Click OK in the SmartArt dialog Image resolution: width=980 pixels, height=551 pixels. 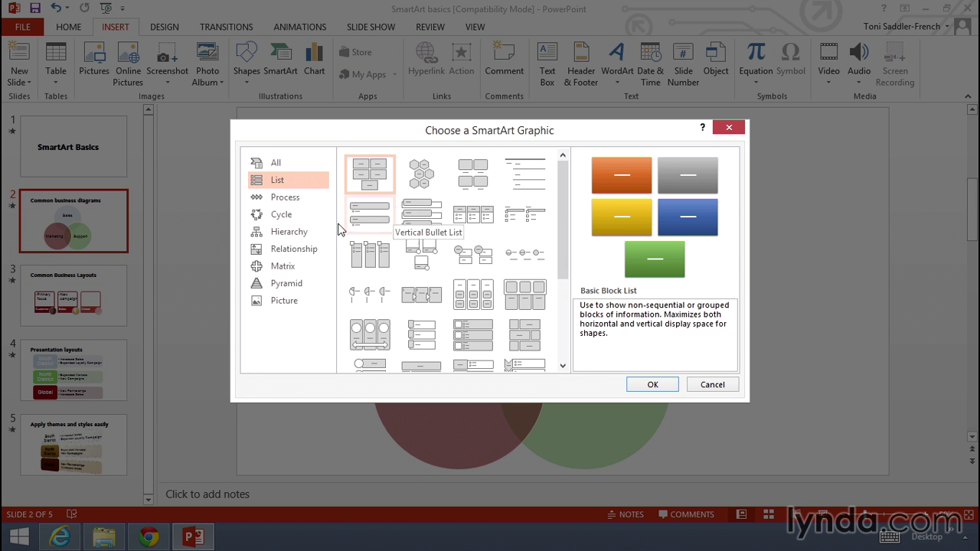[x=652, y=384]
